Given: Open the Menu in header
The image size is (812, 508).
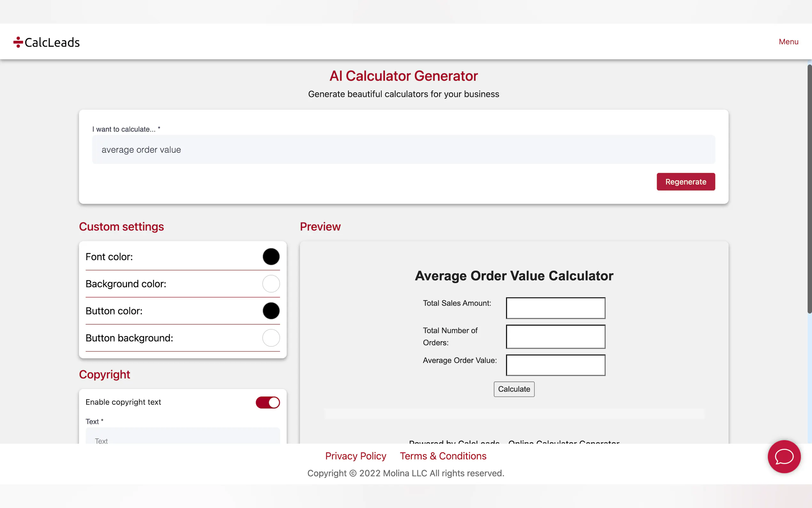Looking at the screenshot, I should click(x=788, y=42).
